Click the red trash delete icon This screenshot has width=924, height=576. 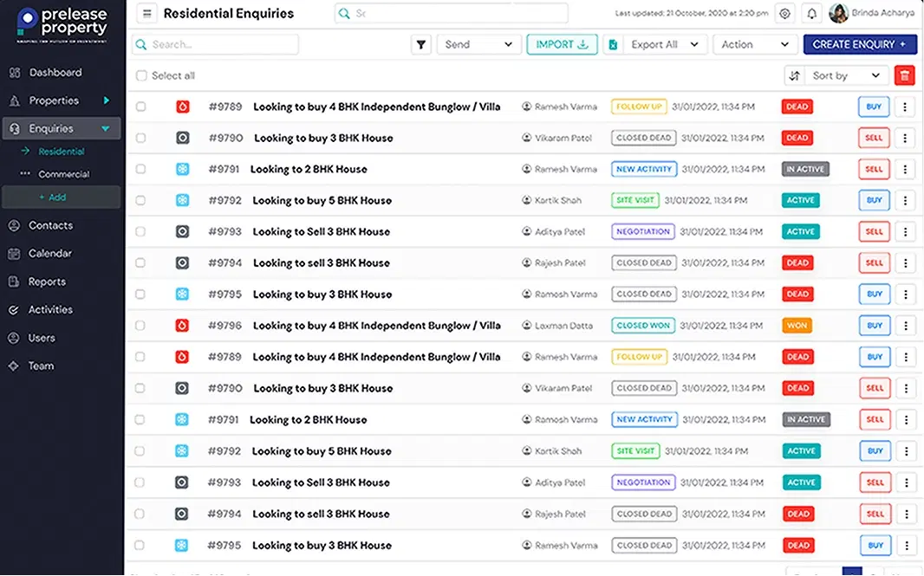pyautogui.click(x=905, y=76)
